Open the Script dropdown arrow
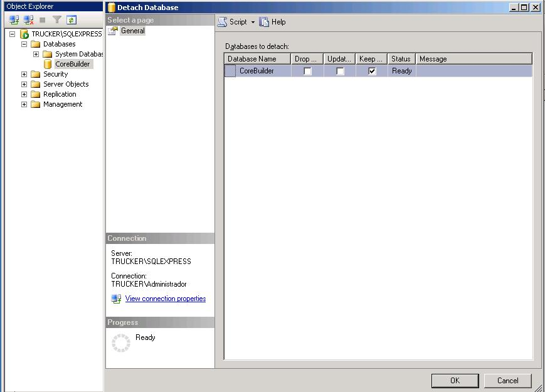Screen dimensions: 545x392 (253, 22)
